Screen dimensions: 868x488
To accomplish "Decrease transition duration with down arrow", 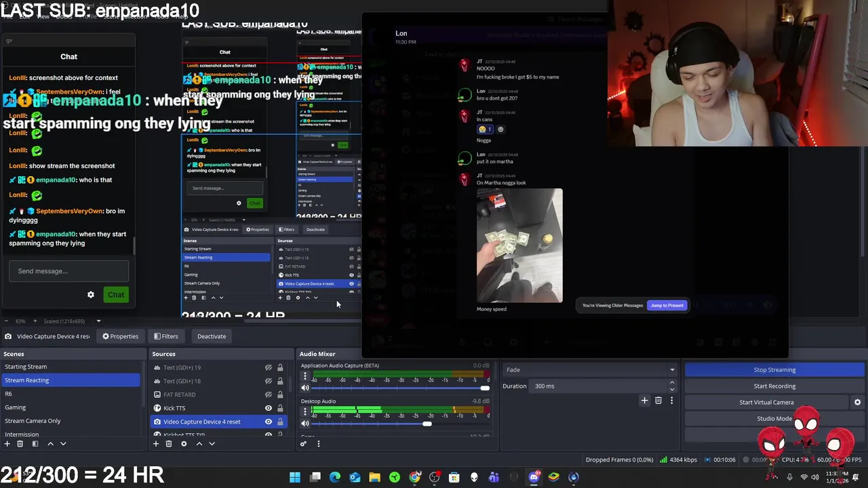I will (x=672, y=389).
